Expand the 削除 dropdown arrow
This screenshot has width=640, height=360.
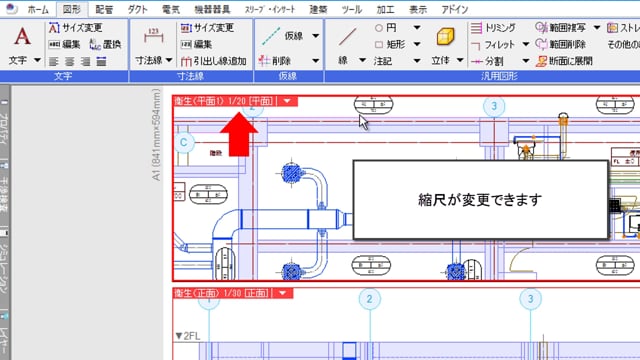click(x=316, y=61)
